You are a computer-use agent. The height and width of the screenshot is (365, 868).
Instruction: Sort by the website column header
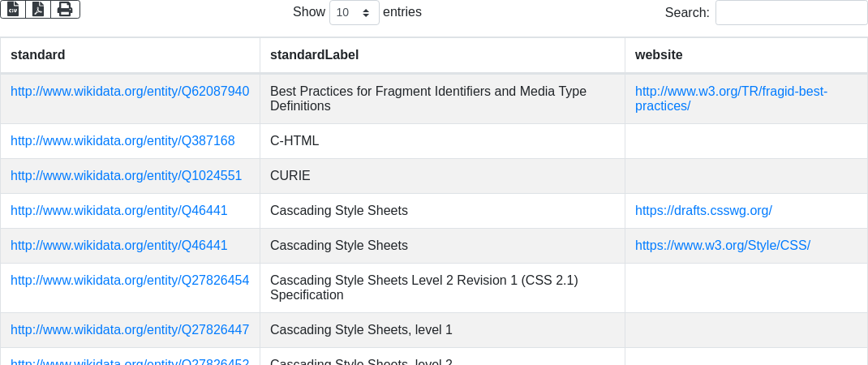point(659,55)
